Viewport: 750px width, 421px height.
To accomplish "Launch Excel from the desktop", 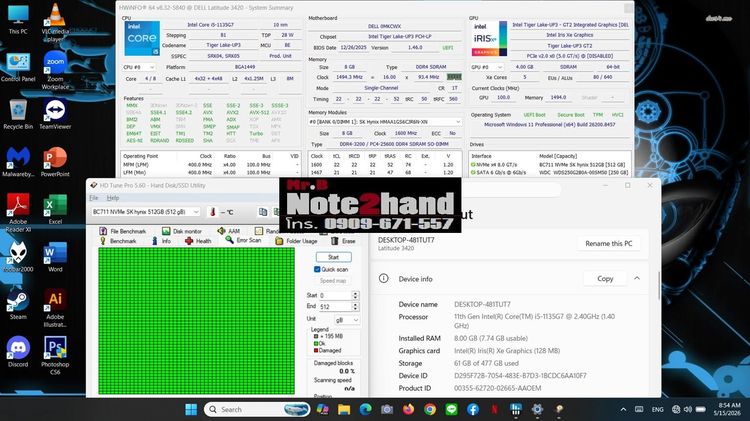I will 55,209.
